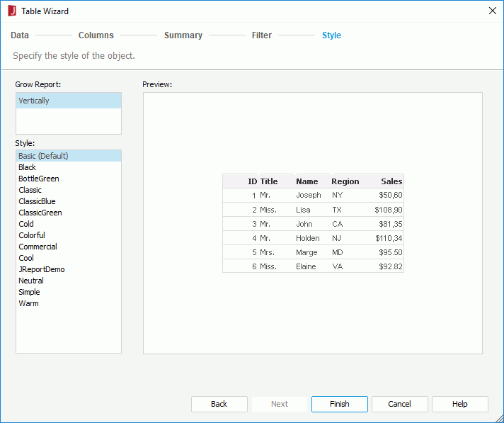
Task: Click the window resize grip corner
Action: 500,419
